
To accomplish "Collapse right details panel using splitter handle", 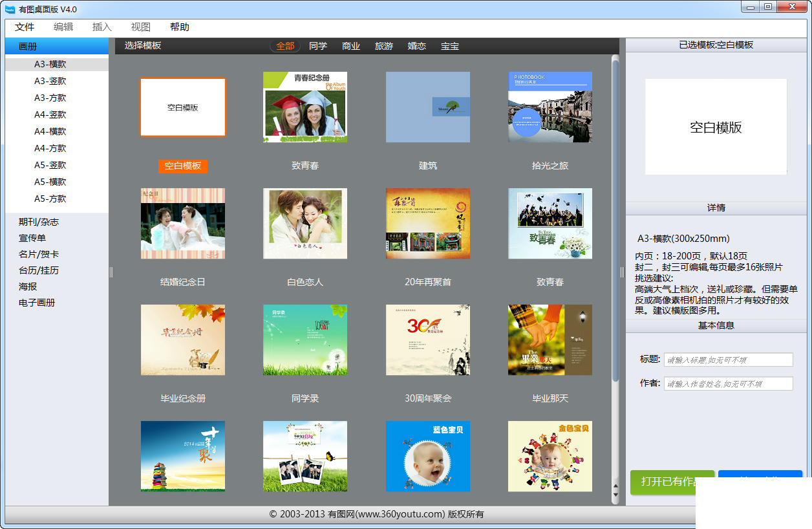I will (623, 272).
